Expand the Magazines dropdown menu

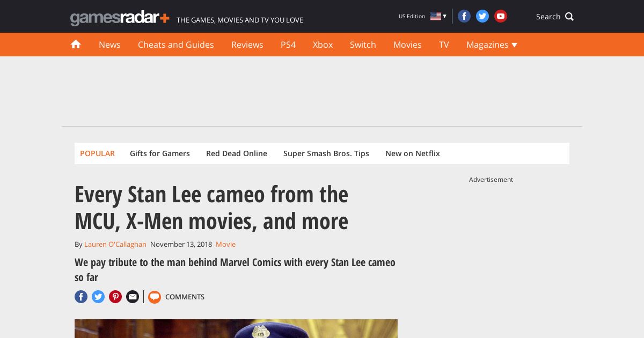[x=492, y=45]
